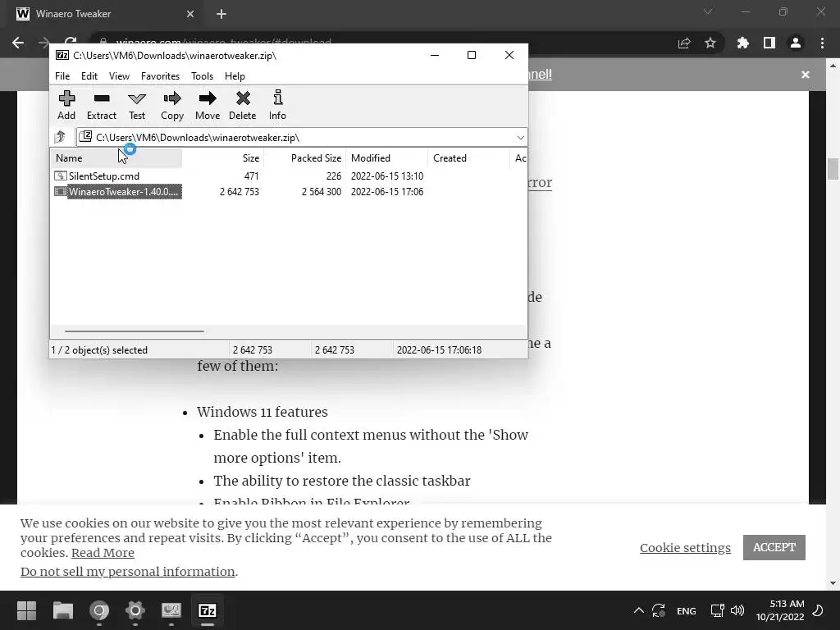Run the Test archive tool
The width and height of the screenshot is (840, 630).
pyautogui.click(x=137, y=105)
